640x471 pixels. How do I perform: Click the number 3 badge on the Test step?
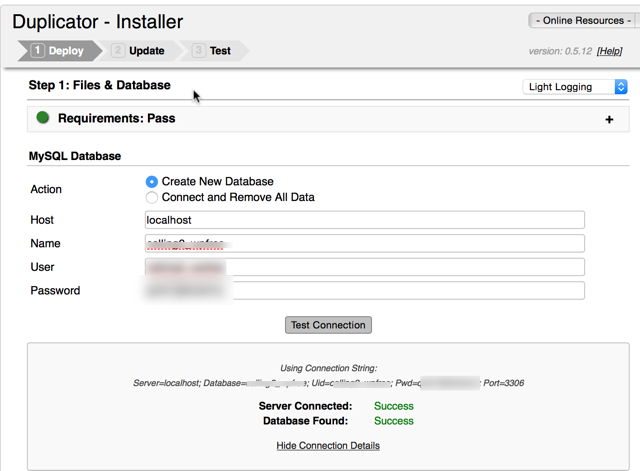pyautogui.click(x=199, y=50)
